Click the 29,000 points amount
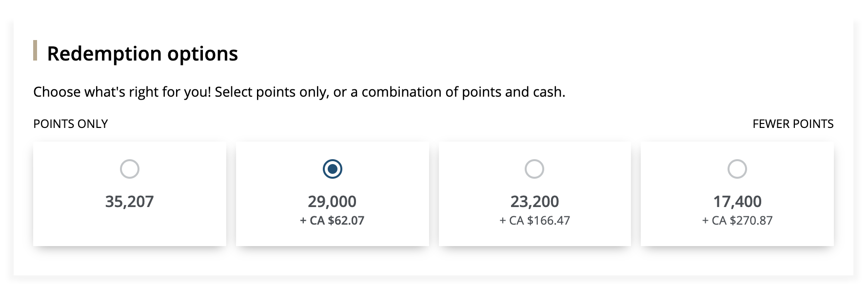Screen dimensions: 868x292 pyautogui.click(x=332, y=201)
